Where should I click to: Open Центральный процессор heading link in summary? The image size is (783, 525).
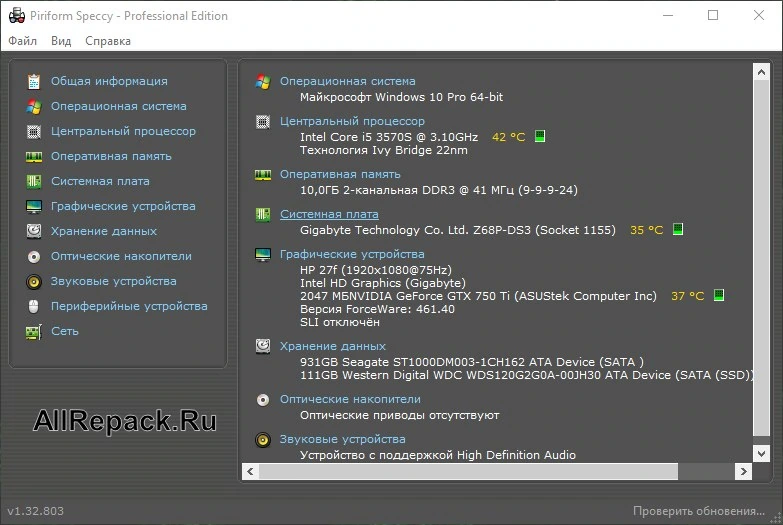click(352, 121)
